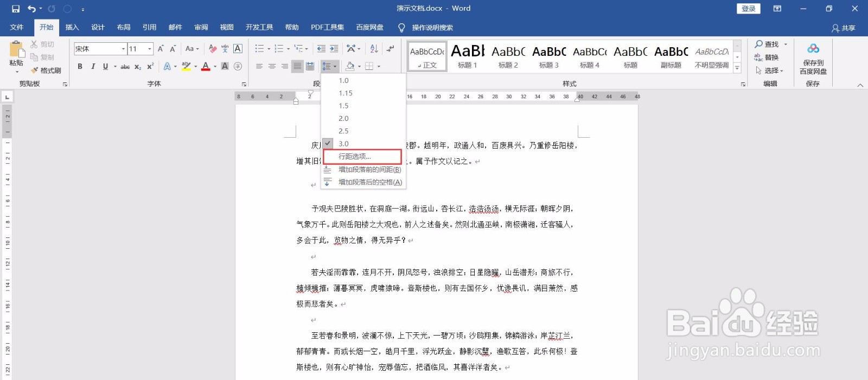
Task: Select 行距选项 line spacing options
Action: 362,157
